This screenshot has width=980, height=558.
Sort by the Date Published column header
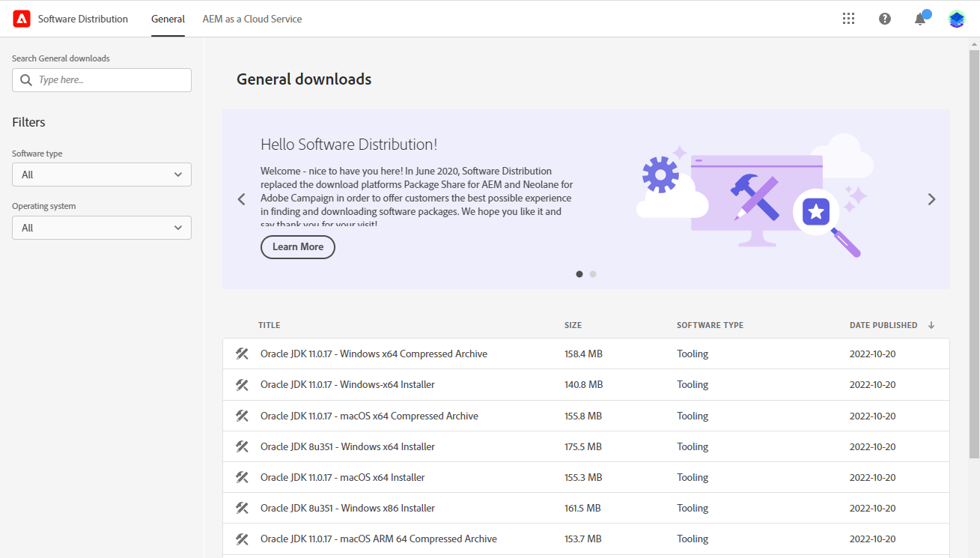pyautogui.click(x=883, y=325)
